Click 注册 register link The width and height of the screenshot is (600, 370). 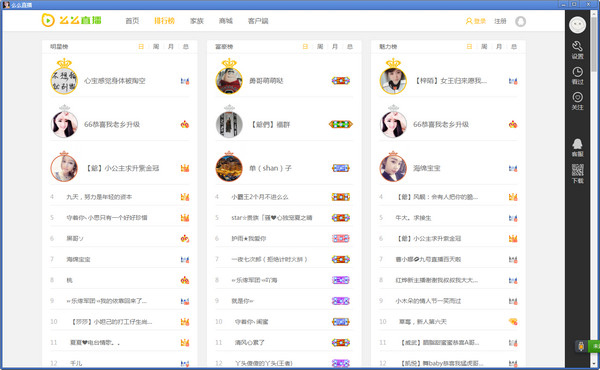pos(500,21)
